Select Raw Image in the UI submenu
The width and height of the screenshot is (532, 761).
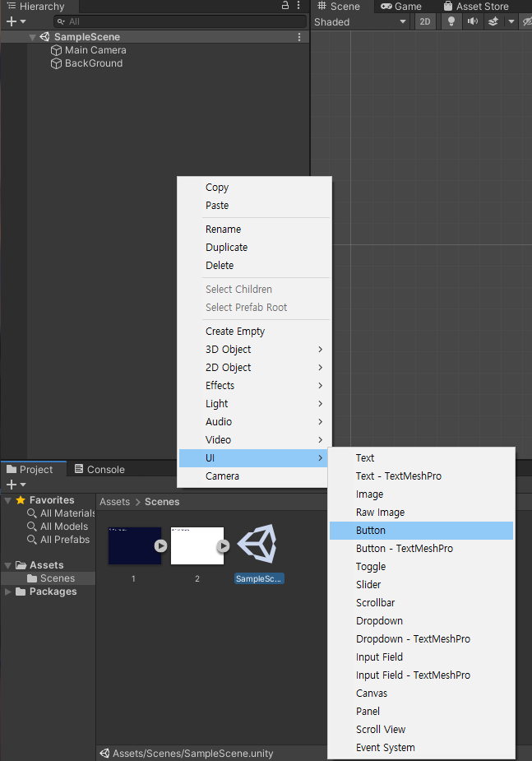point(421,513)
